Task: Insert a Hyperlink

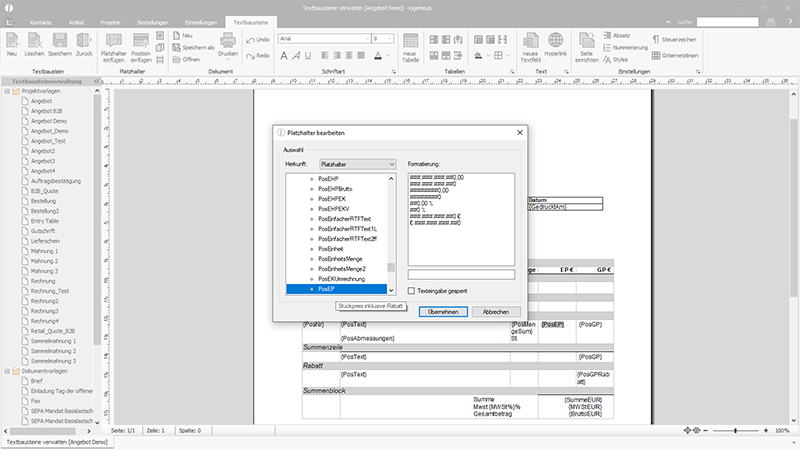Action: pyautogui.click(x=556, y=44)
